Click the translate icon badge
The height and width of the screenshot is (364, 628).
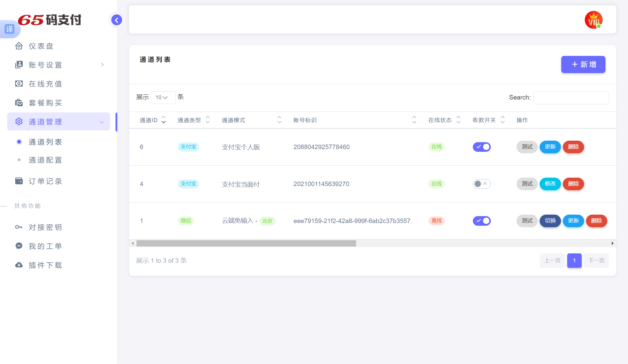(x=10, y=29)
